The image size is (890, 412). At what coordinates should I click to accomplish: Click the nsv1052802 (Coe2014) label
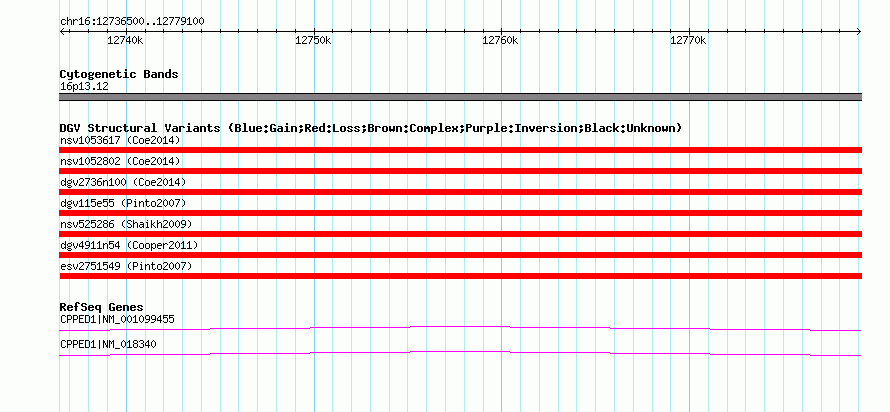[120, 161]
